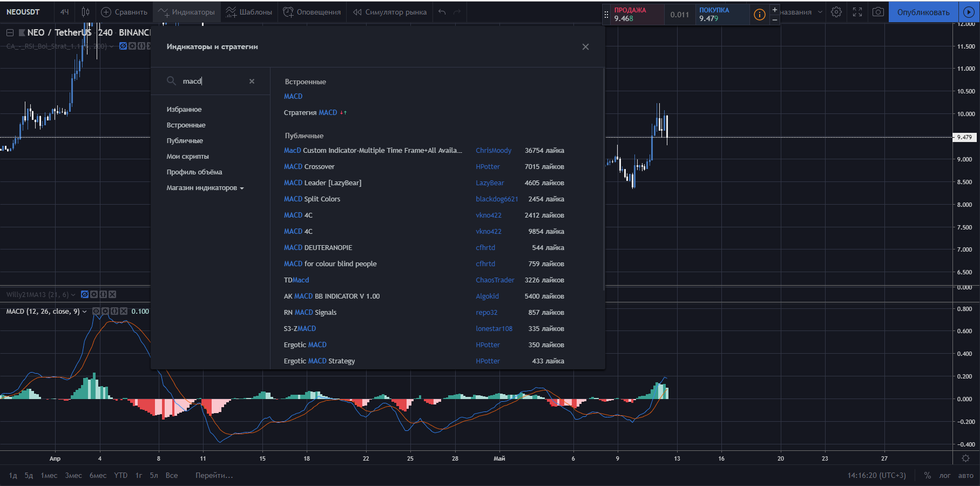This screenshot has height=486, width=980.
Task: Add the MACD Split Colors script
Action: point(312,199)
